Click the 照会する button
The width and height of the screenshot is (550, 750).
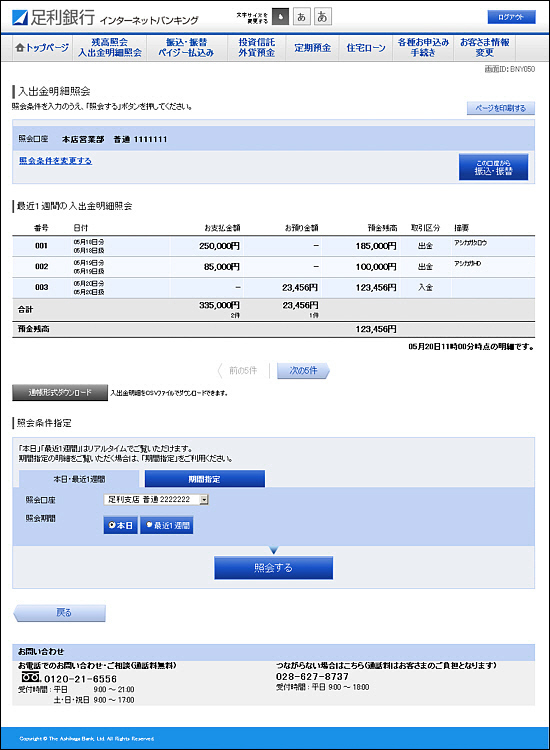pyautogui.click(x=274, y=568)
